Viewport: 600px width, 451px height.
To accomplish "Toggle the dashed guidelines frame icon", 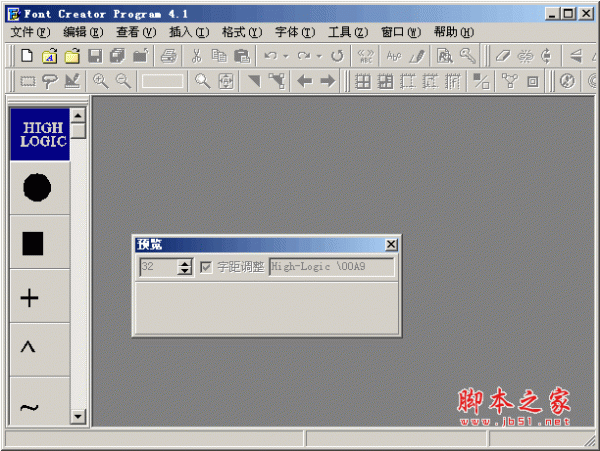I will pos(408,81).
